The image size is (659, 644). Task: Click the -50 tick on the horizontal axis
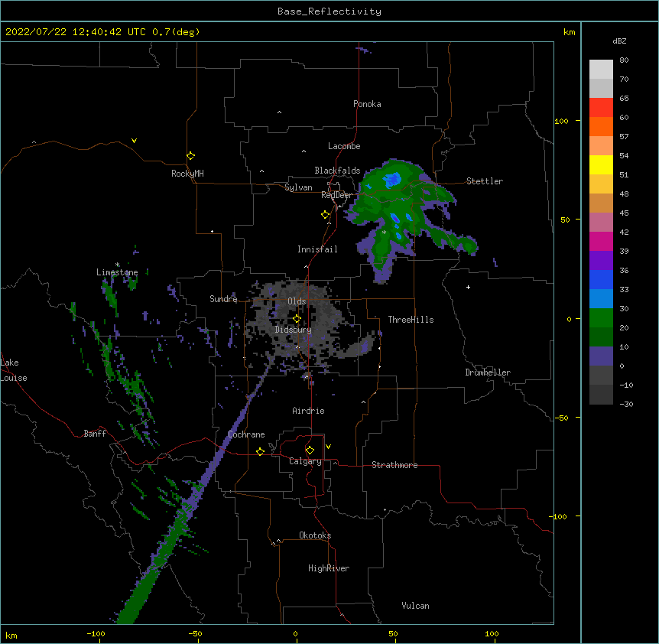click(x=195, y=633)
